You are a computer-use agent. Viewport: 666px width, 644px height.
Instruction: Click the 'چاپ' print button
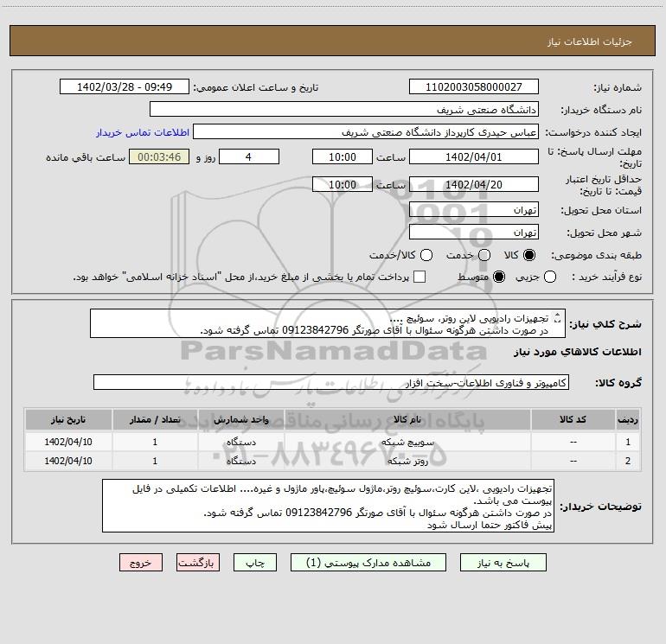(x=255, y=563)
